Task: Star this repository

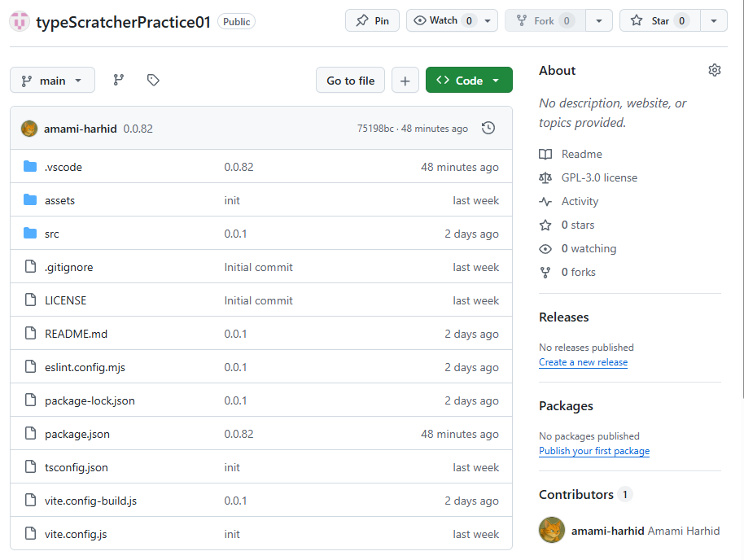Action: tap(659, 20)
